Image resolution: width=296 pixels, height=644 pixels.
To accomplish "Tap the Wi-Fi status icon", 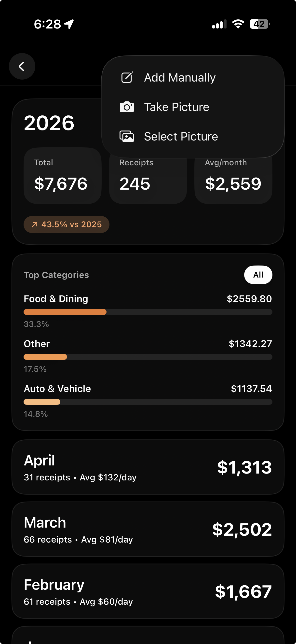I will tap(238, 24).
